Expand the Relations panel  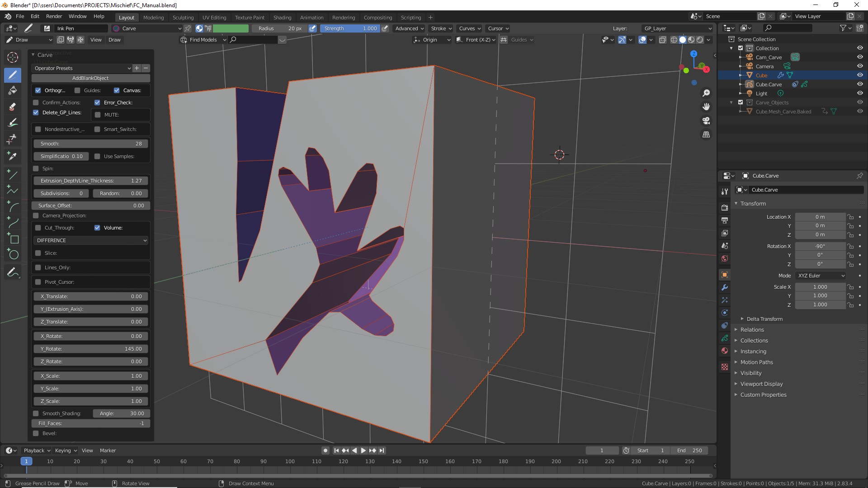(x=752, y=330)
